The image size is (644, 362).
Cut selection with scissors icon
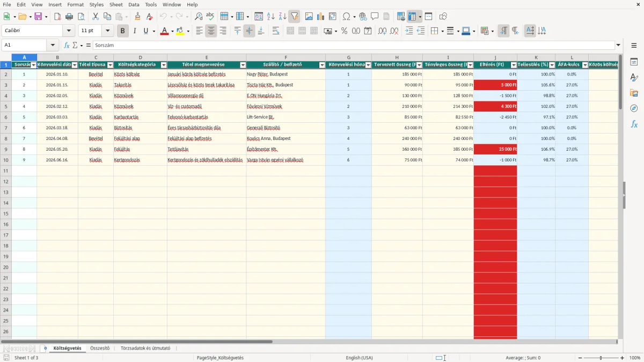(x=95, y=17)
